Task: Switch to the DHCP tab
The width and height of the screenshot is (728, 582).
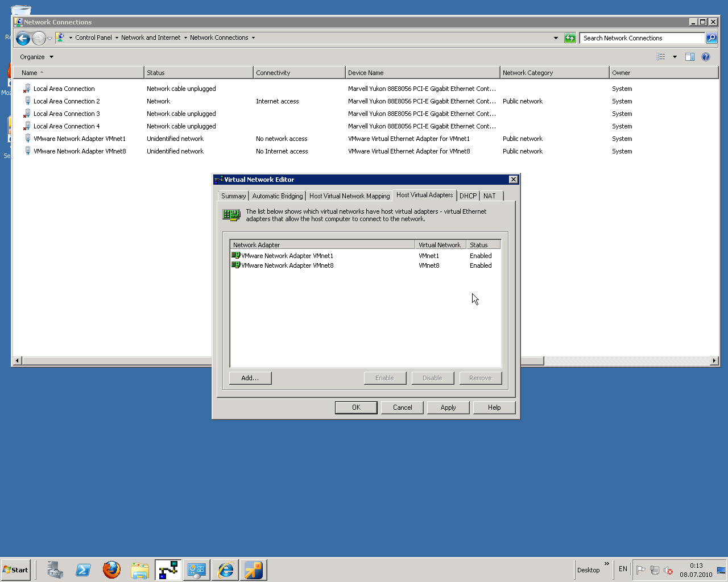Action: pos(468,196)
